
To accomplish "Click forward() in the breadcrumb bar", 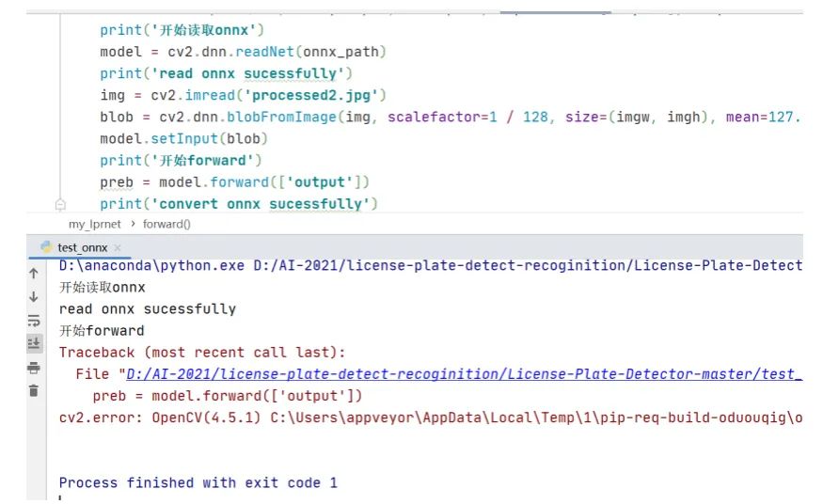I will (166, 224).
